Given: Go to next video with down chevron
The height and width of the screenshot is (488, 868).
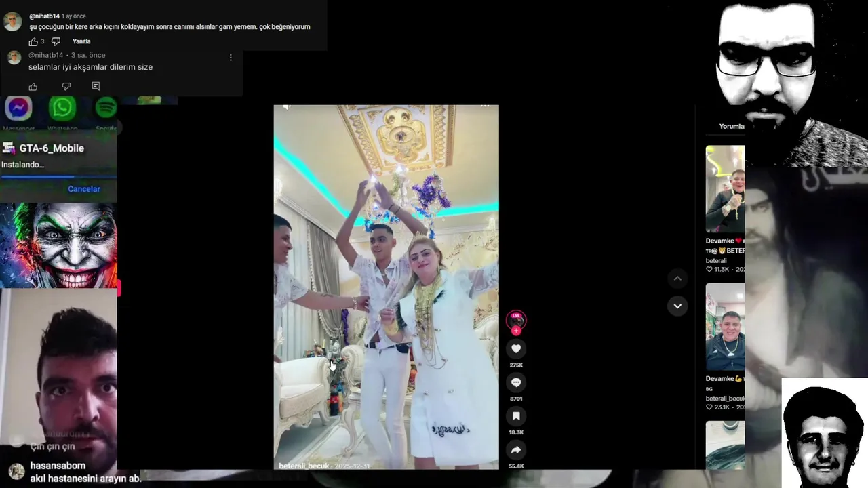Looking at the screenshot, I should 677,306.
